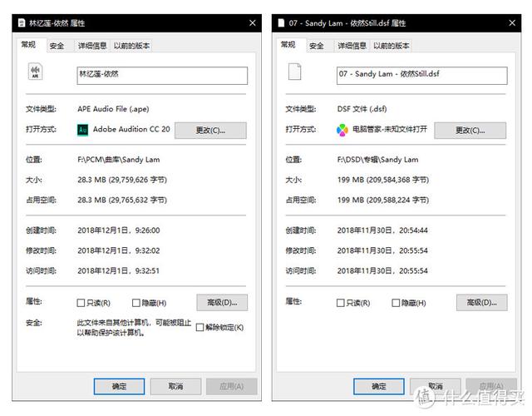The width and height of the screenshot is (532, 416).
Task: Click the location F:\PCM\曲库\Sandy Lam
Action: tap(118, 160)
